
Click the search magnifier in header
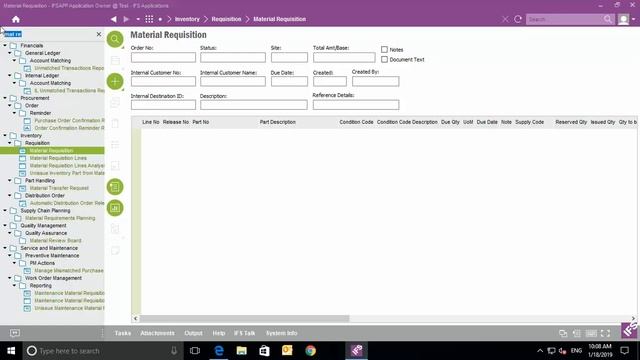point(608,19)
